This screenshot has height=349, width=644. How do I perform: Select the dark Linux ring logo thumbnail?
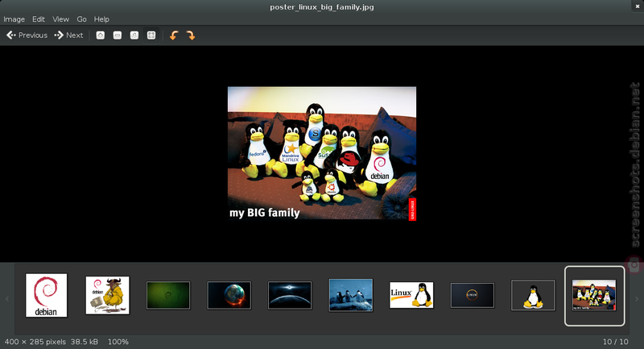(473, 295)
